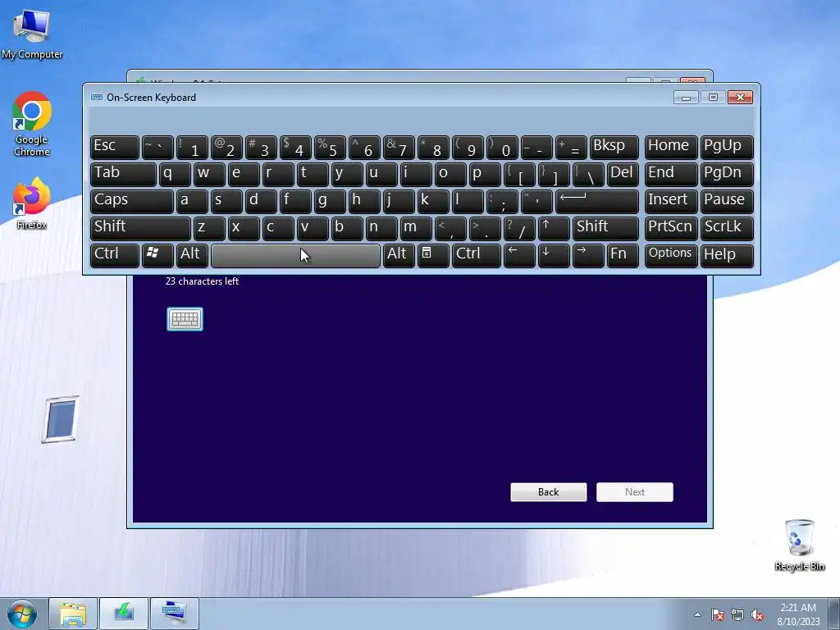This screenshot has width=840, height=630.
Task: Open Action Center flag icon in tray
Action: tap(718, 614)
